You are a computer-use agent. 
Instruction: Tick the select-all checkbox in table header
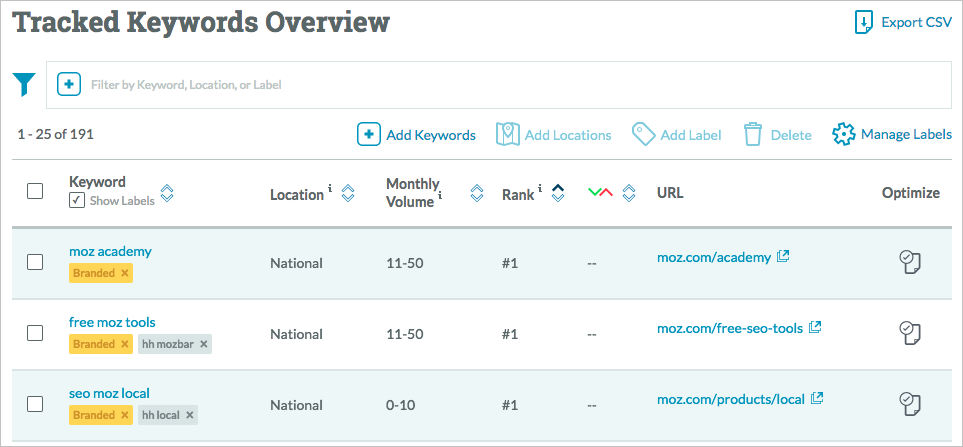coord(35,191)
